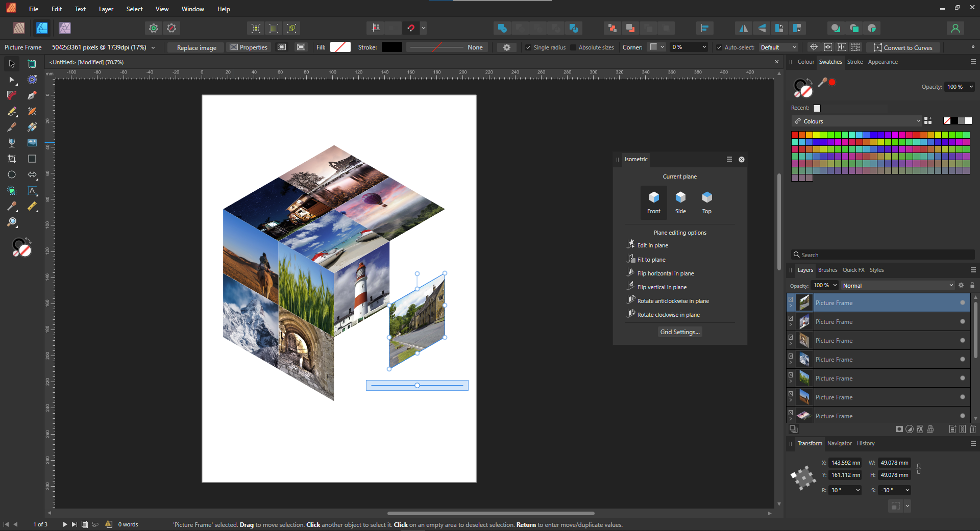Select the Place Image tool
The width and height of the screenshot is (980, 531).
click(32, 143)
